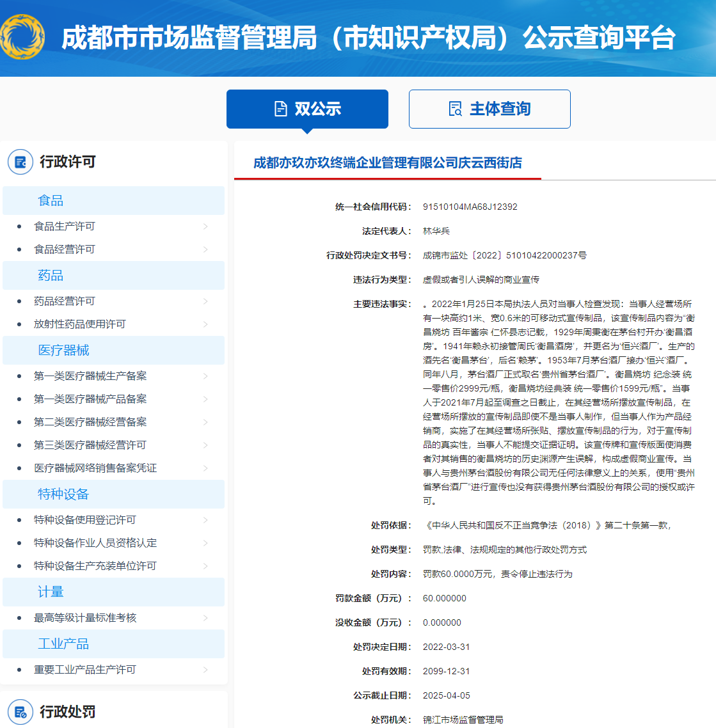Click the document icon in 双公示 tab

tap(280, 109)
